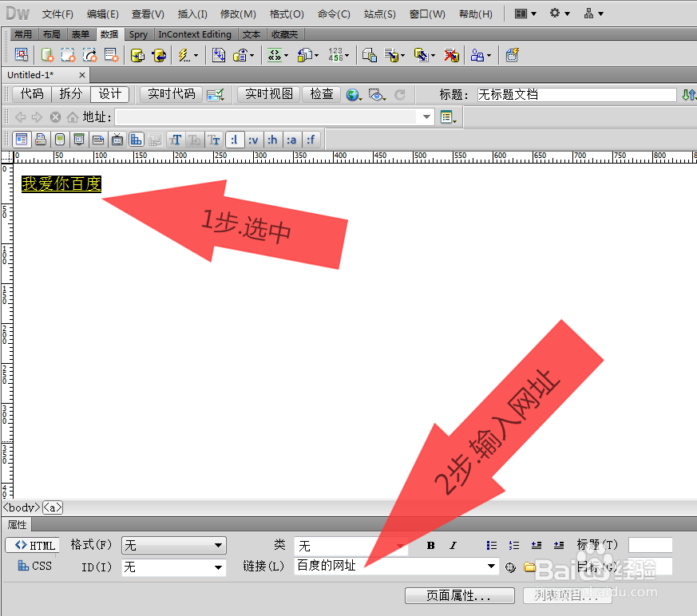Click the 代码 code view button
The height and width of the screenshot is (616, 697).
click(x=32, y=94)
